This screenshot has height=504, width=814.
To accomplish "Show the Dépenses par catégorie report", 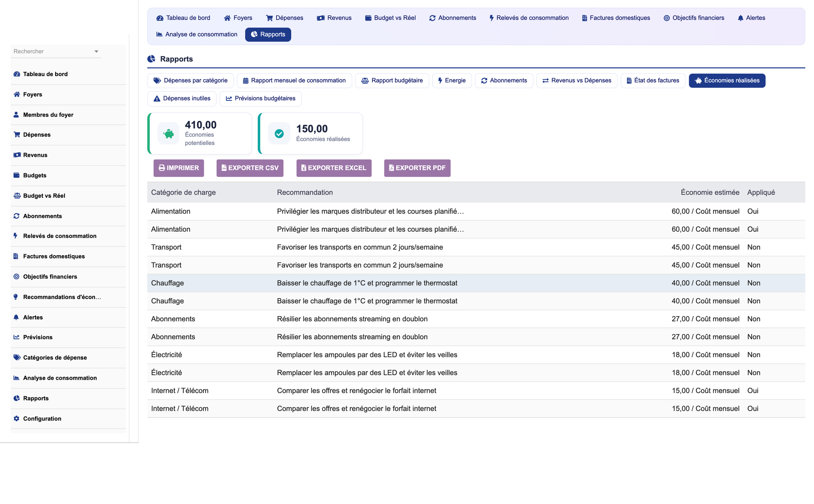I will 191,81.
